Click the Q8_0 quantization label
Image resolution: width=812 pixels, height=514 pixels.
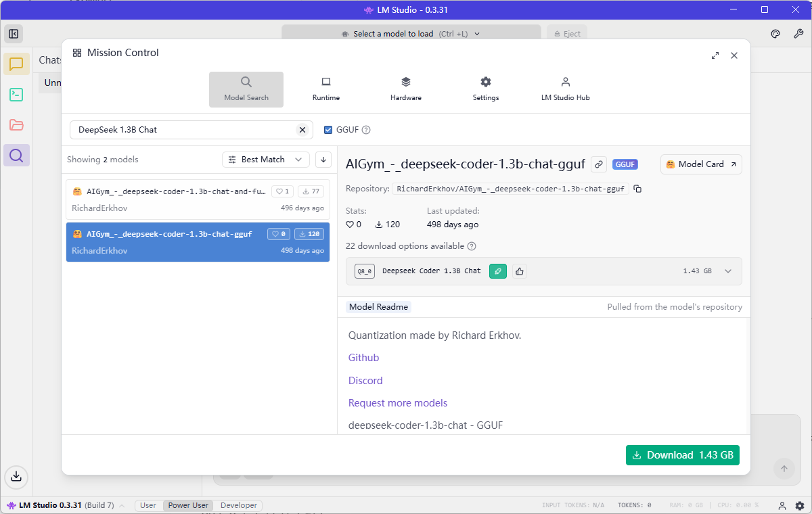point(365,271)
